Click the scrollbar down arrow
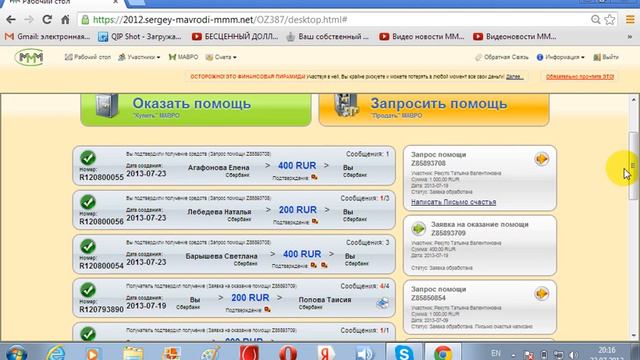The width and height of the screenshot is (640, 360). (x=633, y=336)
